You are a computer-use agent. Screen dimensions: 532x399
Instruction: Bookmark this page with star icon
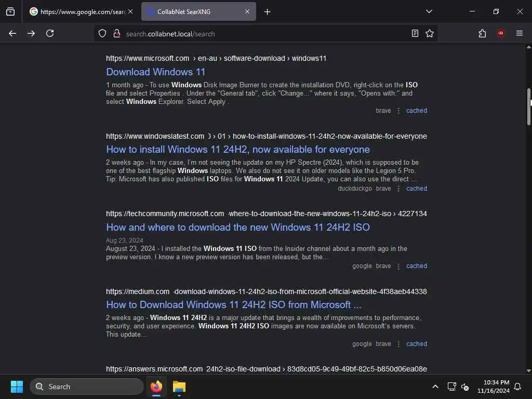tap(430, 33)
